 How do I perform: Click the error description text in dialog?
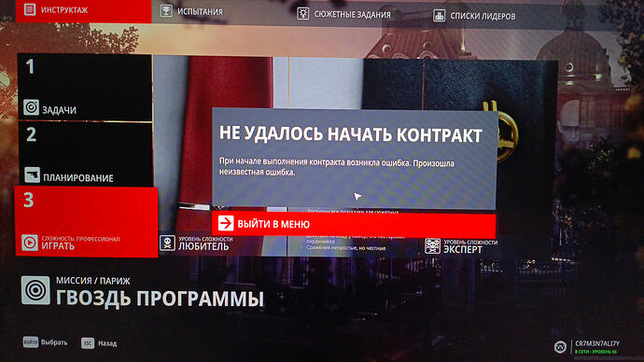[336, 167]
